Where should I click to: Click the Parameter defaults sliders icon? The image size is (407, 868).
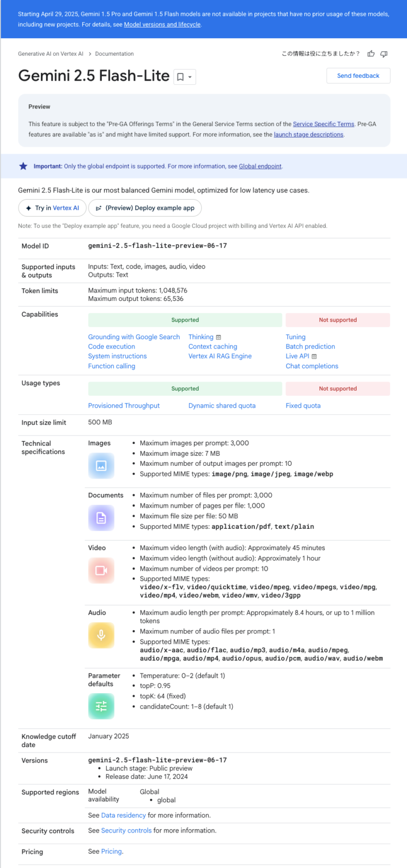tap(101, 706)
